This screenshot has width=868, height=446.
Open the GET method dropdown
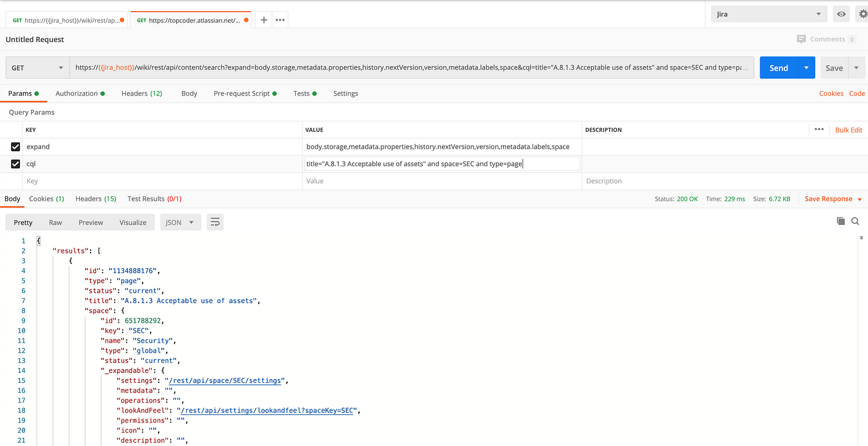[37, 68]
